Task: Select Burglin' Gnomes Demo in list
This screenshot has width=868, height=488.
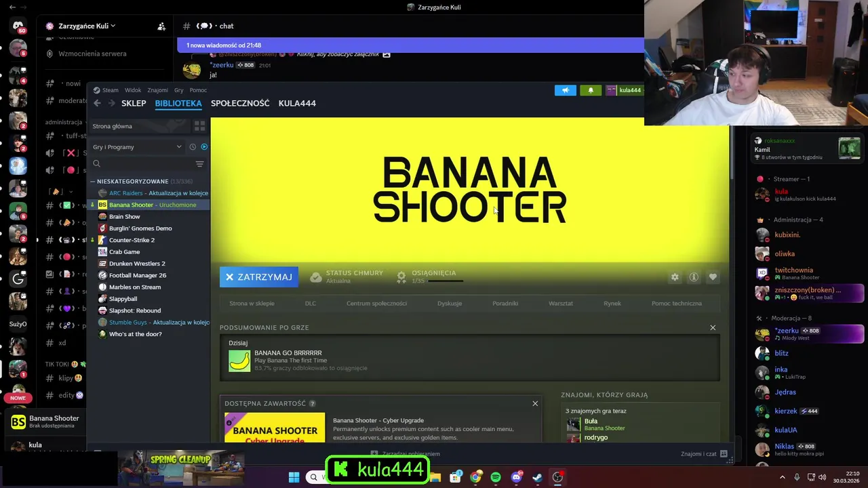Action: click(149, 228)
